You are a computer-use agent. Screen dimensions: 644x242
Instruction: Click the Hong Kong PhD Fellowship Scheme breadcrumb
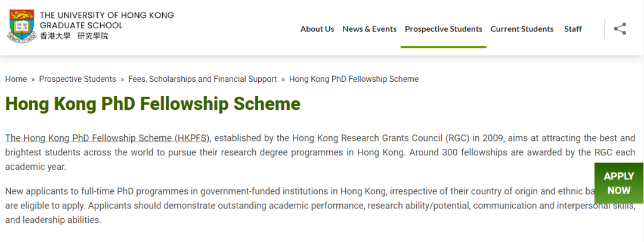pyautogui.click(x=354, y=79)
